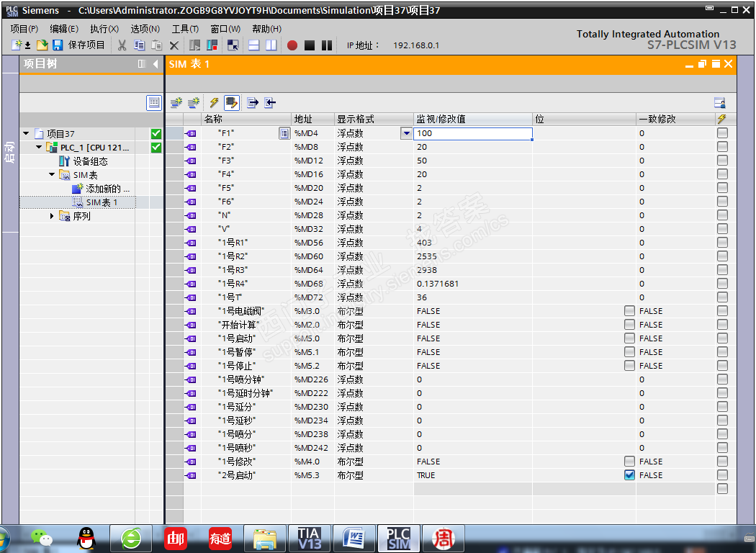Click value 0.1371681 in 1号R4 row
This screenshot has height=553, width=756.
coord(438,284)
